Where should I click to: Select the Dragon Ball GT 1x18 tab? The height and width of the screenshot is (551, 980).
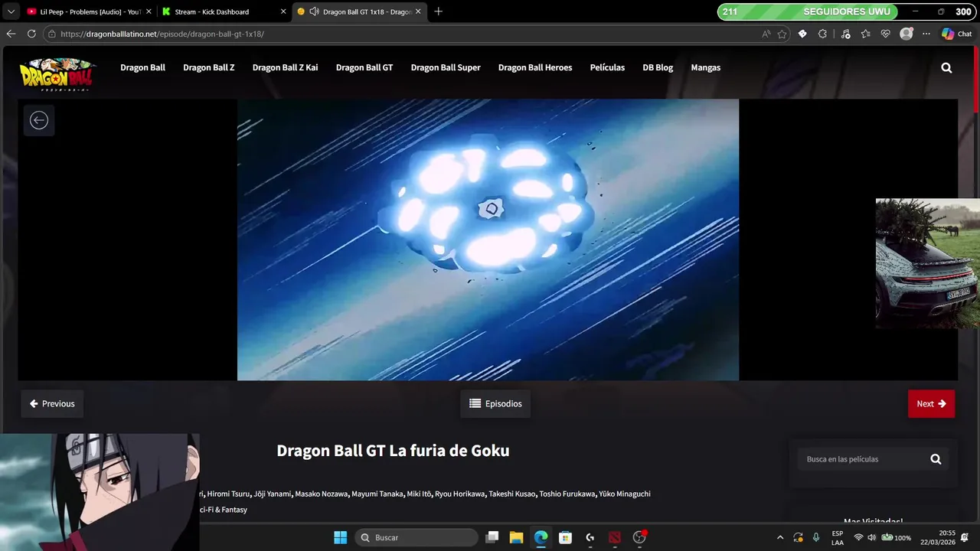(359, 11)
